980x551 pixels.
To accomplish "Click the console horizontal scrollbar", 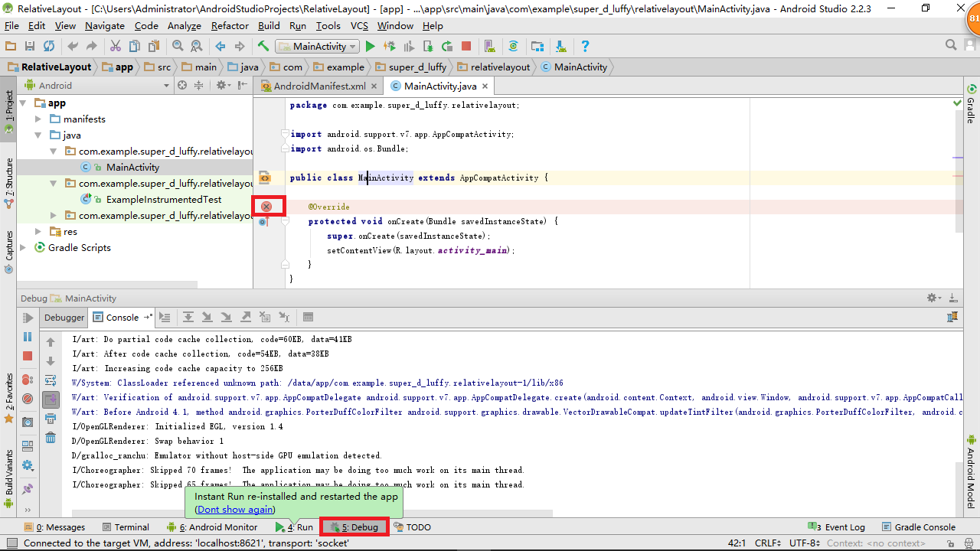I will (x=312, y=514).
